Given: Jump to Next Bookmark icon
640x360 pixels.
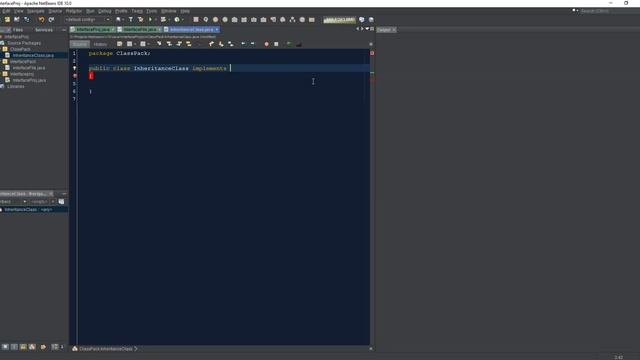Looking at the screenshot, I should pos(221,44).
